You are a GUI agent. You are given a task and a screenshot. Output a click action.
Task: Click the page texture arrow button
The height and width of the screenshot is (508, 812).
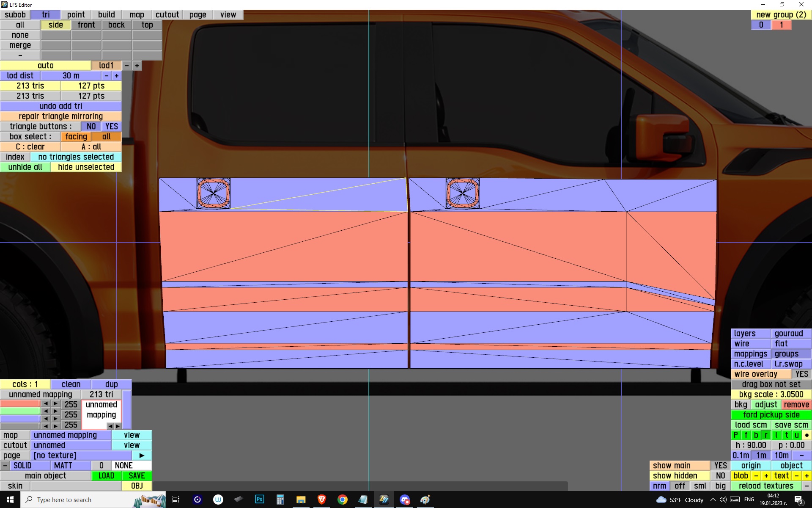pyautogui.click(x=142, y=456)
